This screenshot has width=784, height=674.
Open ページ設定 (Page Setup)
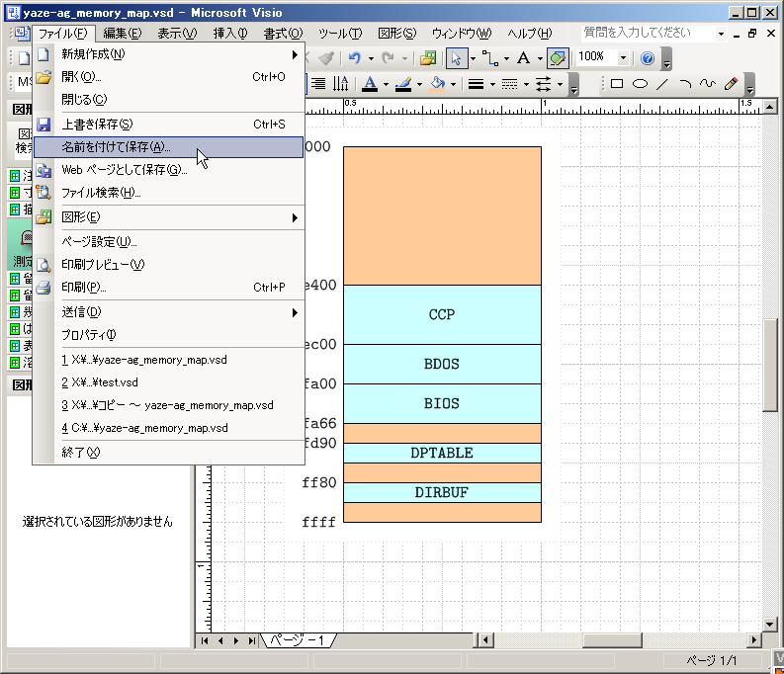[x=168, y=242]
